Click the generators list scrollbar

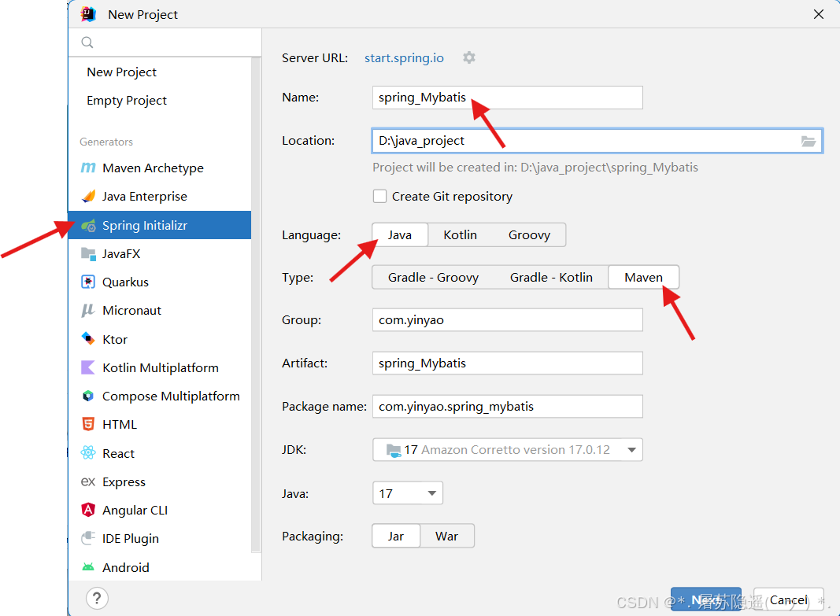tap(256, 305)
